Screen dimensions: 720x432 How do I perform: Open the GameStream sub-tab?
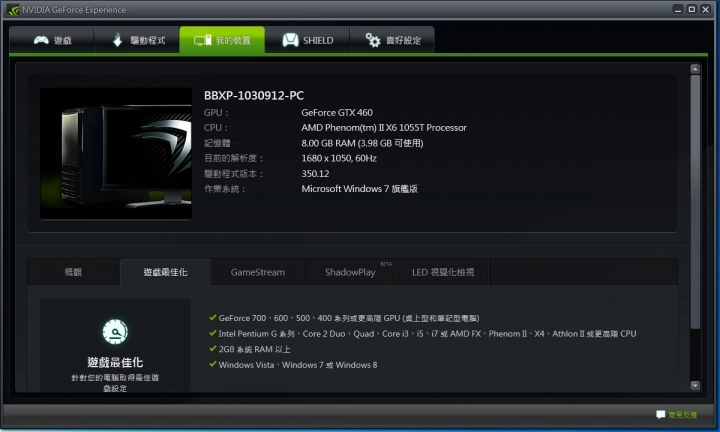tap(258, 272)
